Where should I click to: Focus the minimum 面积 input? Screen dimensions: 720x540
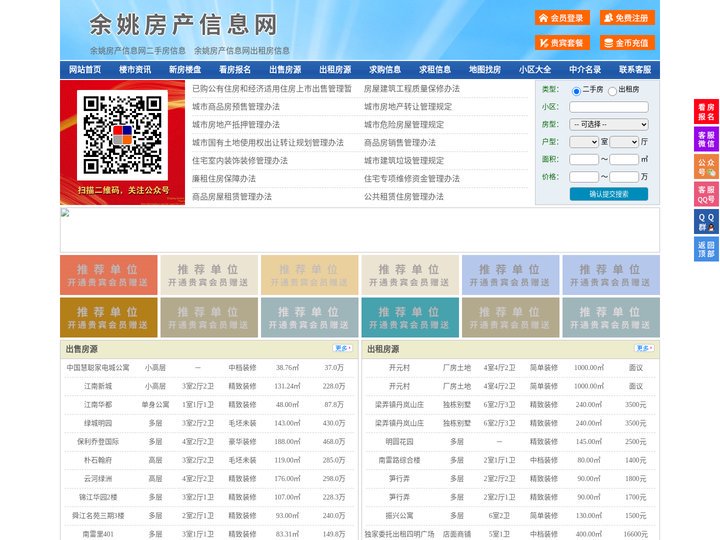pyautogui.click(x=584, y=159)
